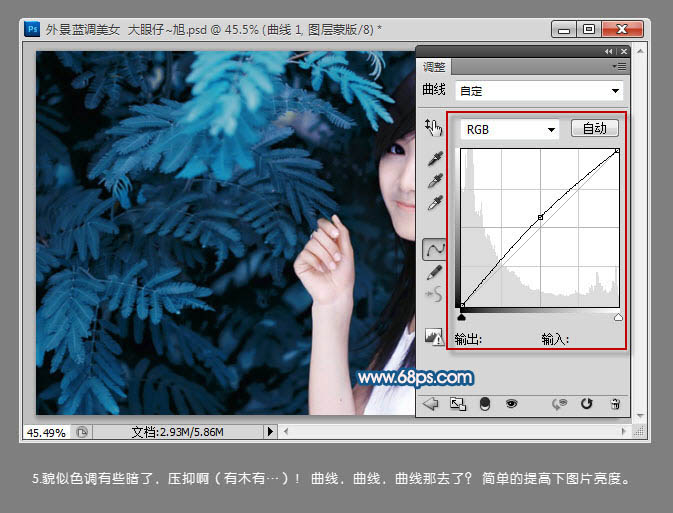Reset curves to adjustment defaults
Image resolution: width=673 pixels, height=513 pixels.
point(587,404)
